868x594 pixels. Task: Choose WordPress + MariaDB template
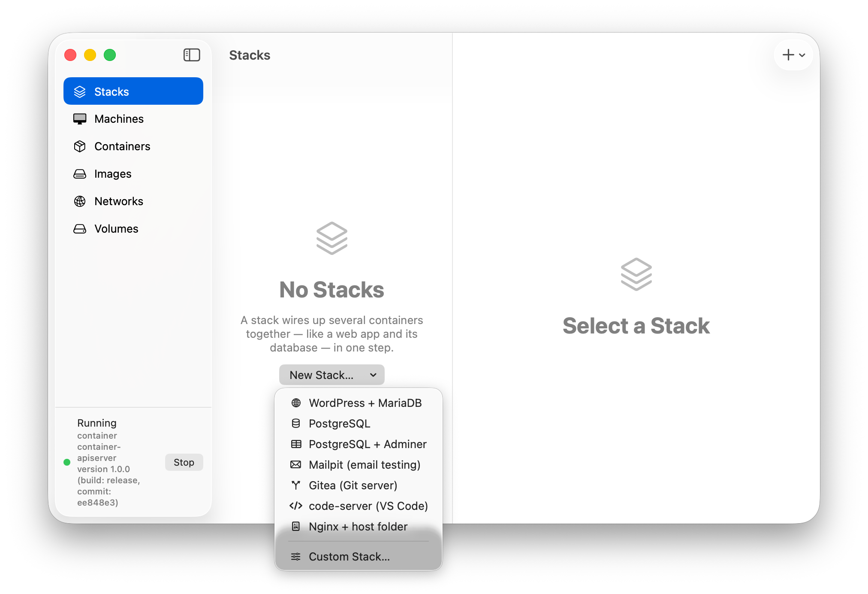pyautogui.click(x=359, y=403)
